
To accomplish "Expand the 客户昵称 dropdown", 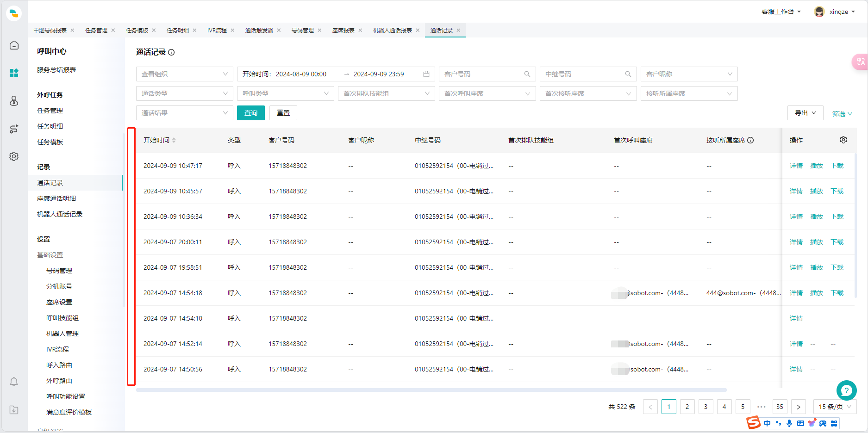I will point(689,74).
